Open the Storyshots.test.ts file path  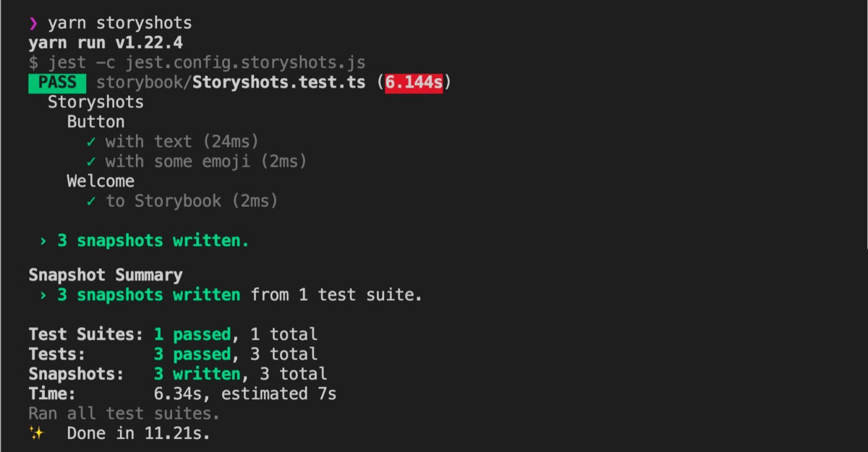tap(231, 82)
